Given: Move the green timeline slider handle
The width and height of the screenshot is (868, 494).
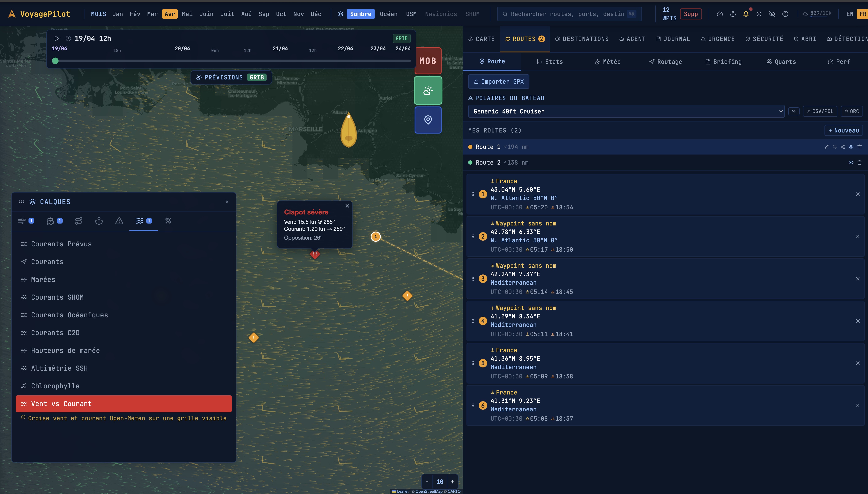Looking at the screenshot, I should [55, 61].
